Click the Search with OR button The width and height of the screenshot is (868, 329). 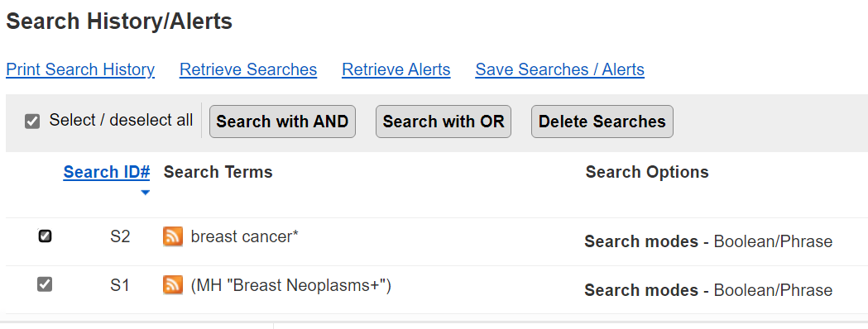[444, 122]
